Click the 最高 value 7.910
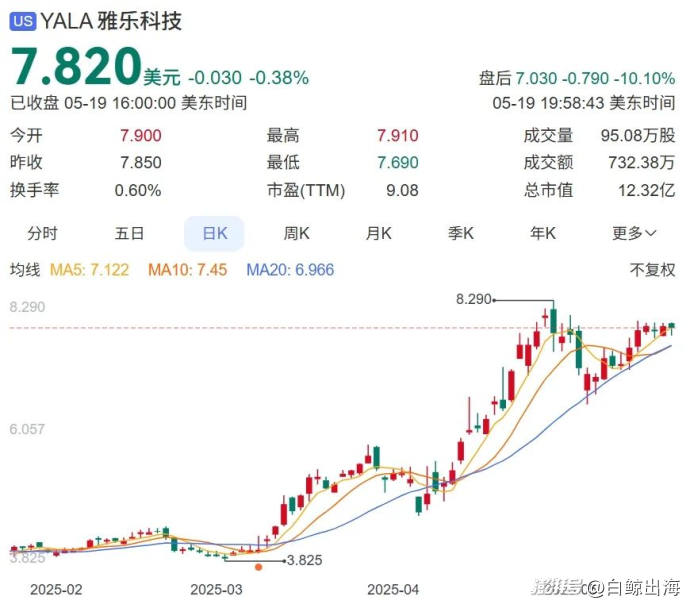 click(x=397, y=136)
